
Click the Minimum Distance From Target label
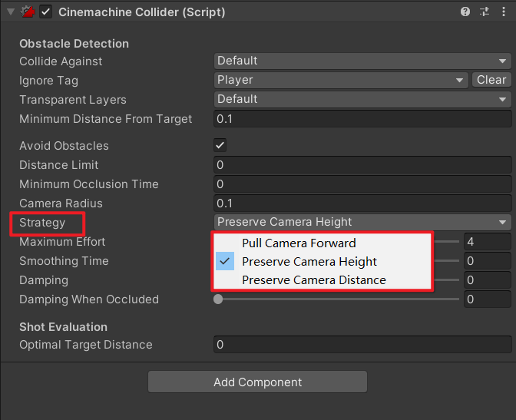(106, 119)
